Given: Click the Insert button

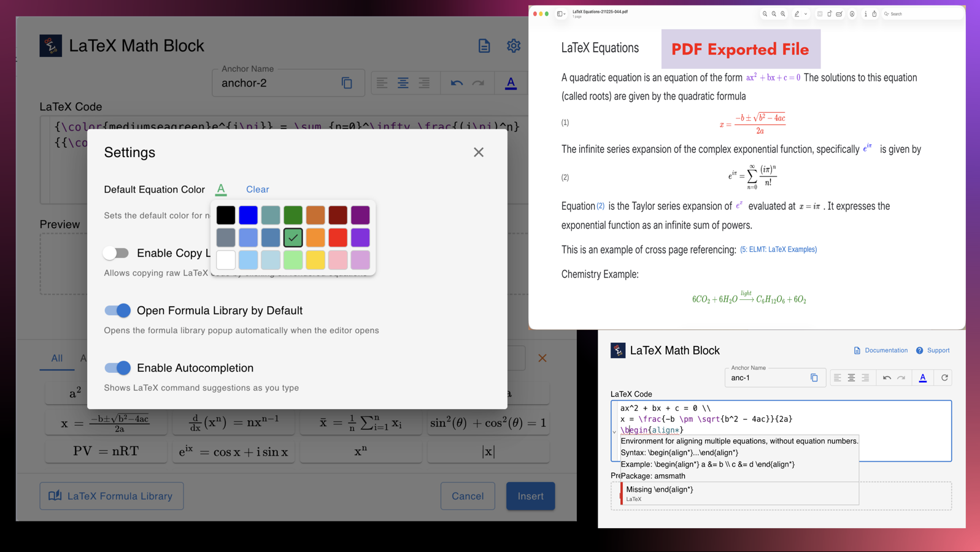Looking at the screenshot, I should point(531,496).
